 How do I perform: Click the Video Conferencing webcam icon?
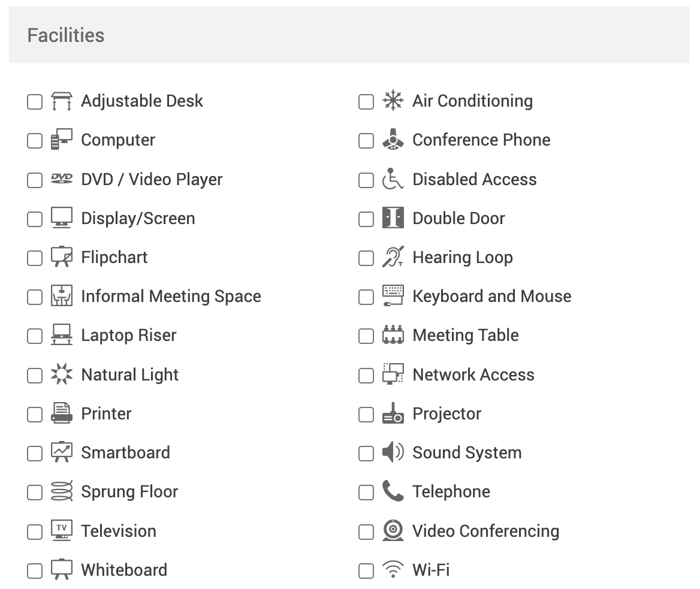point(393,531)
